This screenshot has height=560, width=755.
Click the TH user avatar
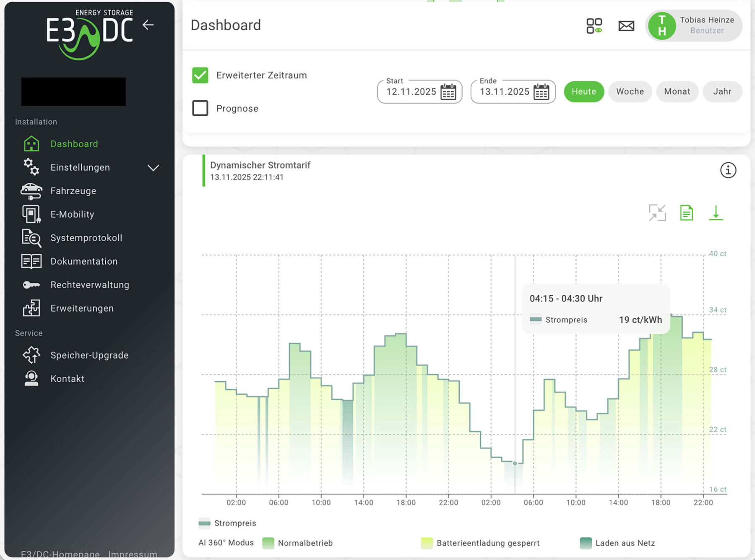click(x=661, y=26)
